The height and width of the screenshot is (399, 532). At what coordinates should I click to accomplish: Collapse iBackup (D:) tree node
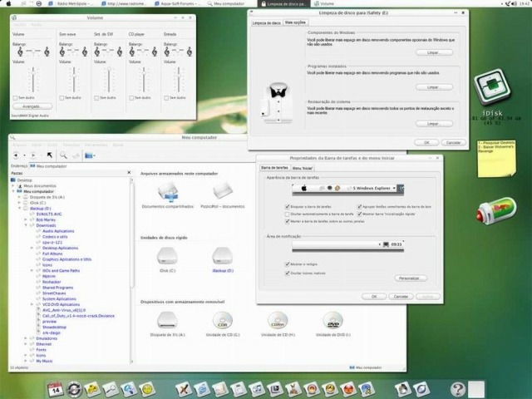click(x=19, y=209)
